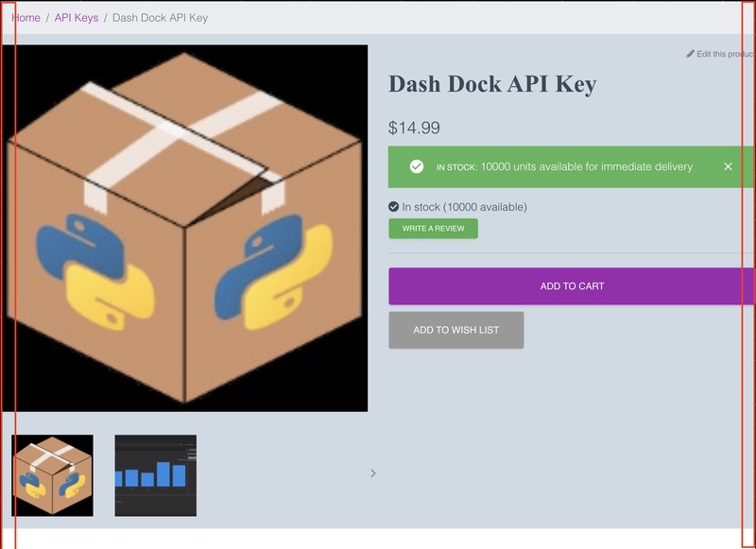Add the product to wish list
Viewport: 756px width, 549px height.
click(456, 330)
